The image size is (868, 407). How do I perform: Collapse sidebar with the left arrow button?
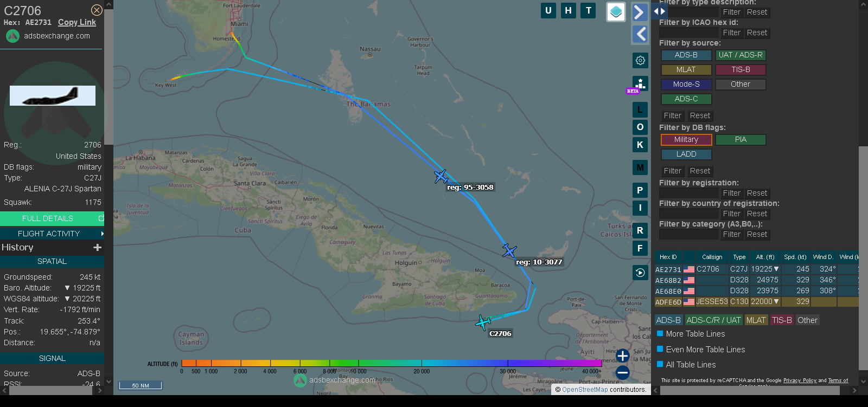pos(640,34)
